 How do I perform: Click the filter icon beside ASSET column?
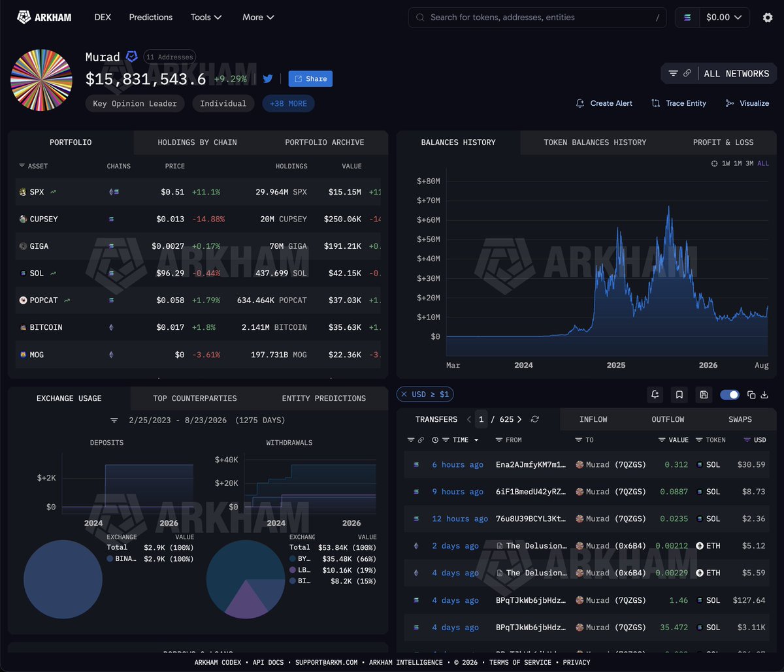coord(22,166)
